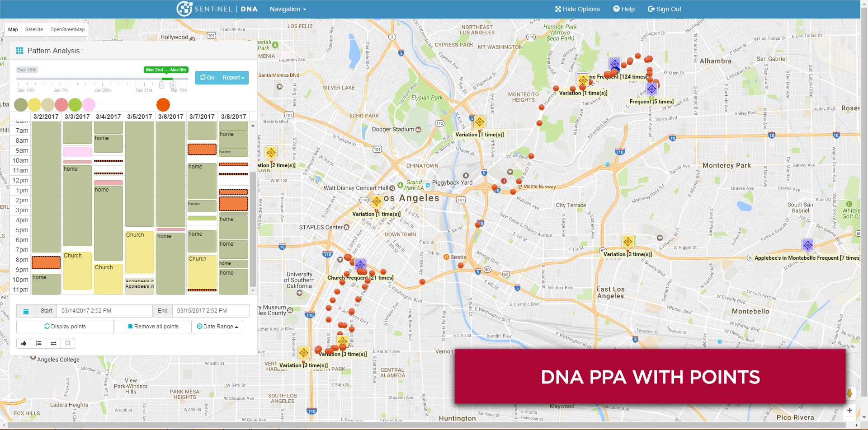Click the purple marker above Frequent 124 times
The width and height of the screenshot is (868, 430).
(x=615, y=64)
